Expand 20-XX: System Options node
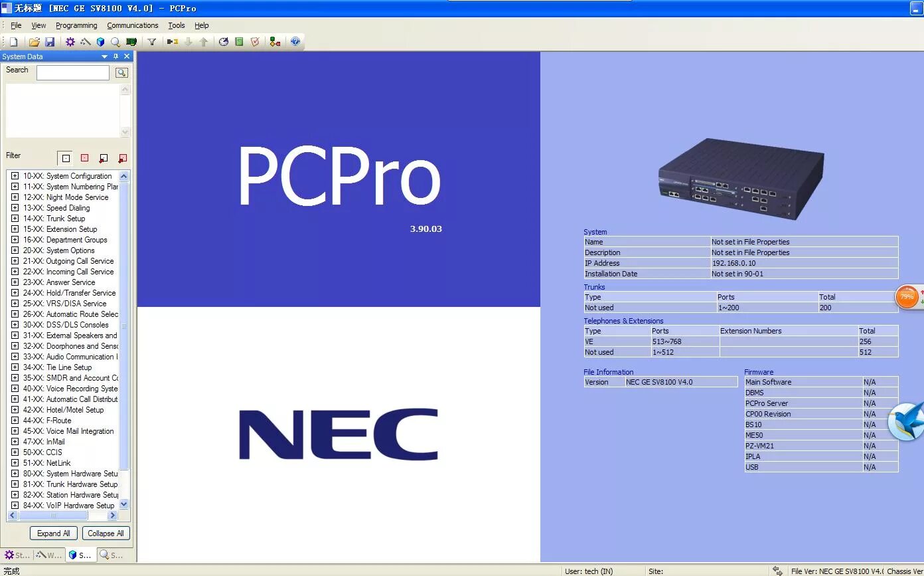The image size is (924, 576). click(15, 250)
